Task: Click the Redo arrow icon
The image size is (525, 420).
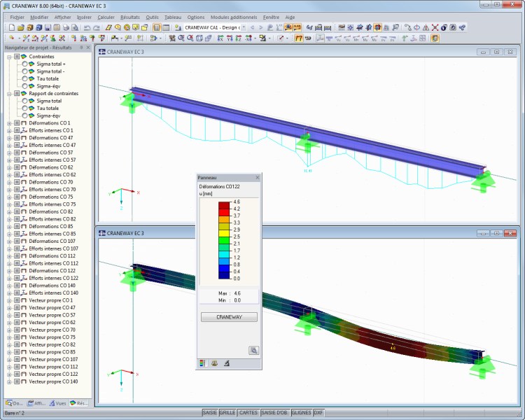Action: point(97,27)
